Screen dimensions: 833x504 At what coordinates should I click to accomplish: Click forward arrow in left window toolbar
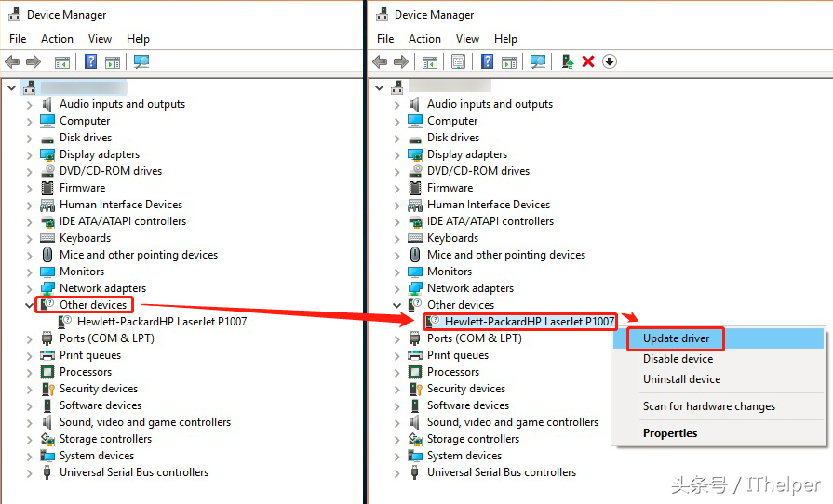coord(34,61)
